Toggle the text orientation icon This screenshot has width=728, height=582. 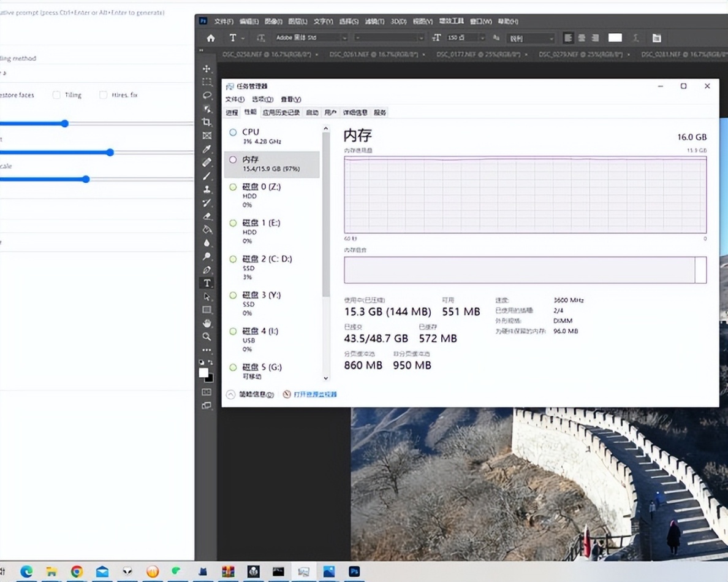261,38
